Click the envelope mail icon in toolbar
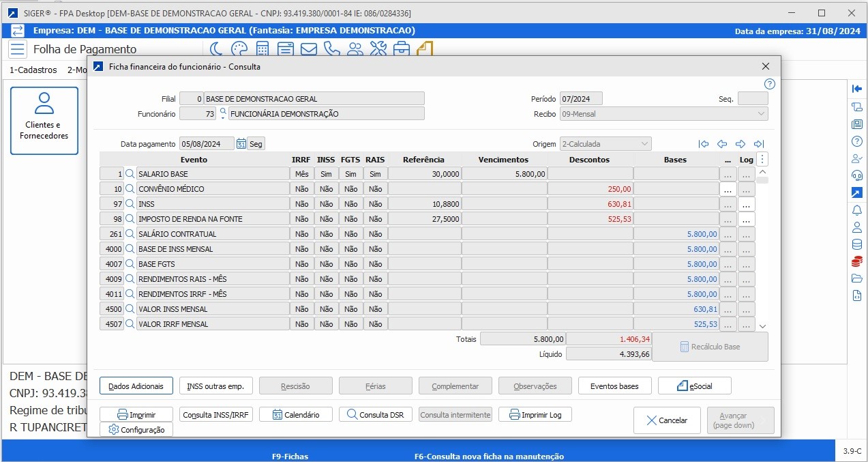868x462 pixels. pyautogui.click(x=309, y=49)
